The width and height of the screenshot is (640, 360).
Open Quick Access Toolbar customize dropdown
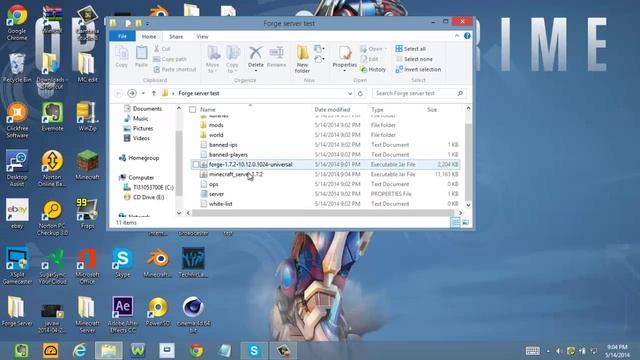pyautogui.click(x=147, y=24)
